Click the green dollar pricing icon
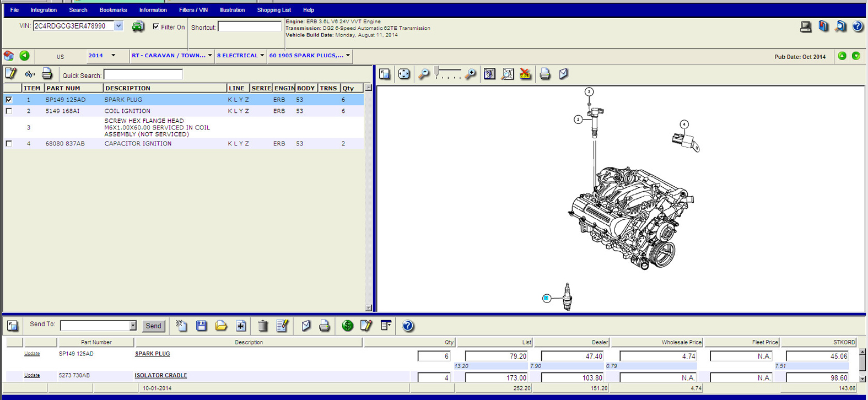868x400 pixels. click(x=347, y=326)
